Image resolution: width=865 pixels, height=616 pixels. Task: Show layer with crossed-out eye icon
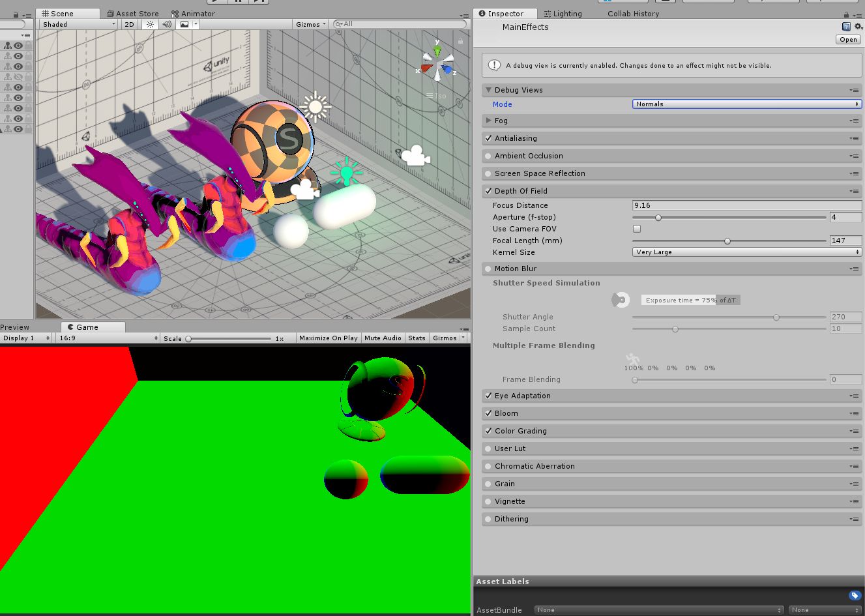[x=18, y=77]
